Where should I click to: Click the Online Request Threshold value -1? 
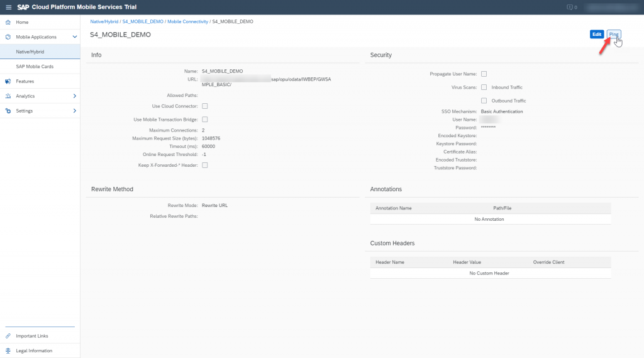204,155
